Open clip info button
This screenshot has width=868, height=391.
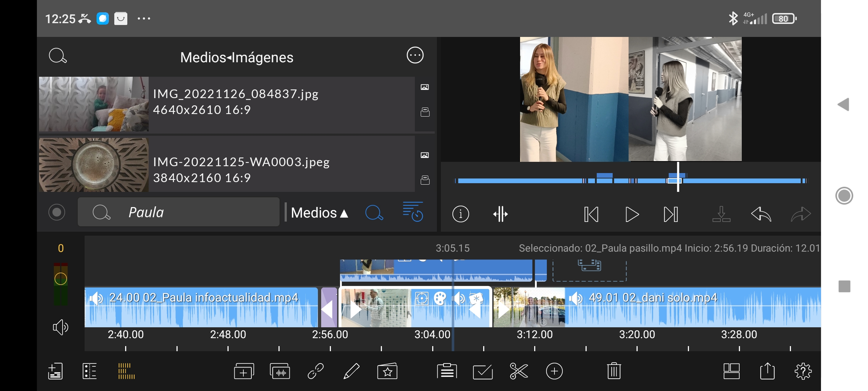click(x=460, y=214)
